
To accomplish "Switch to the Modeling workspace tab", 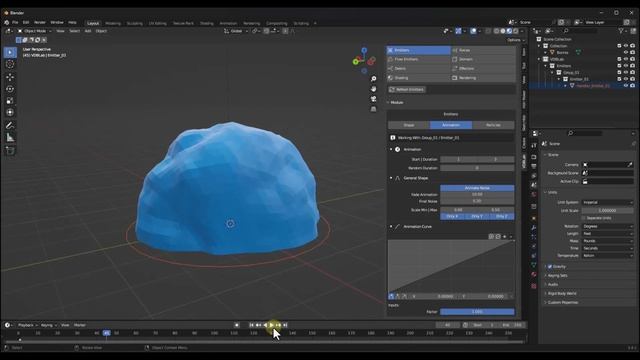I will click(113, 24).
